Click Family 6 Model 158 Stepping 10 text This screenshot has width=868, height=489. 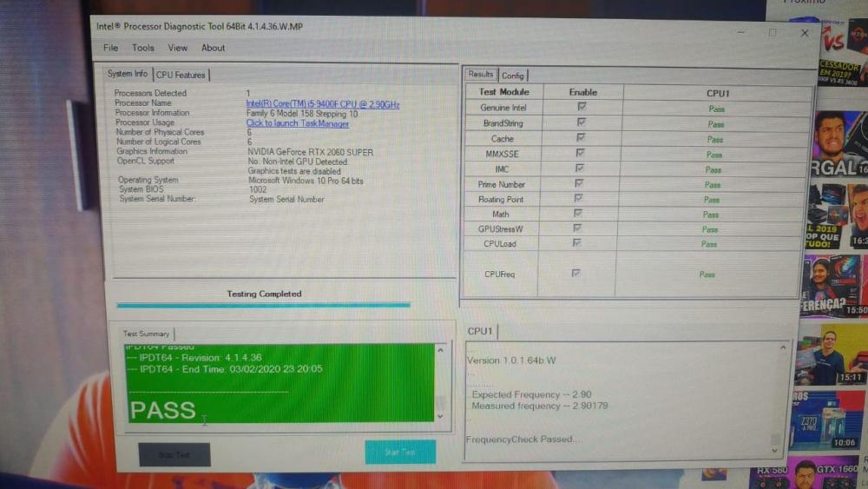pos(302,114)
